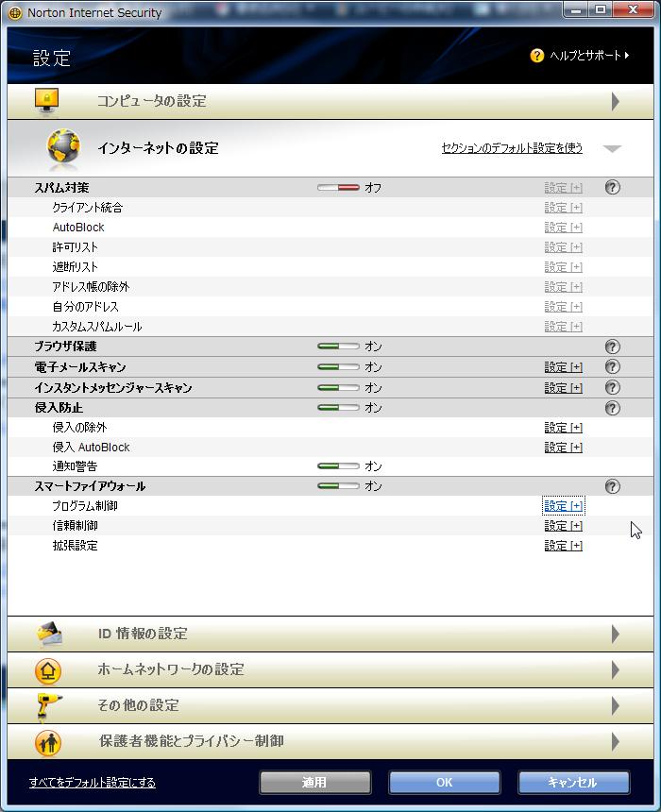661x812 pixels.
Task: Expand ホームネットワークの設定 section arrow
Action: click(x=615, y=670)
